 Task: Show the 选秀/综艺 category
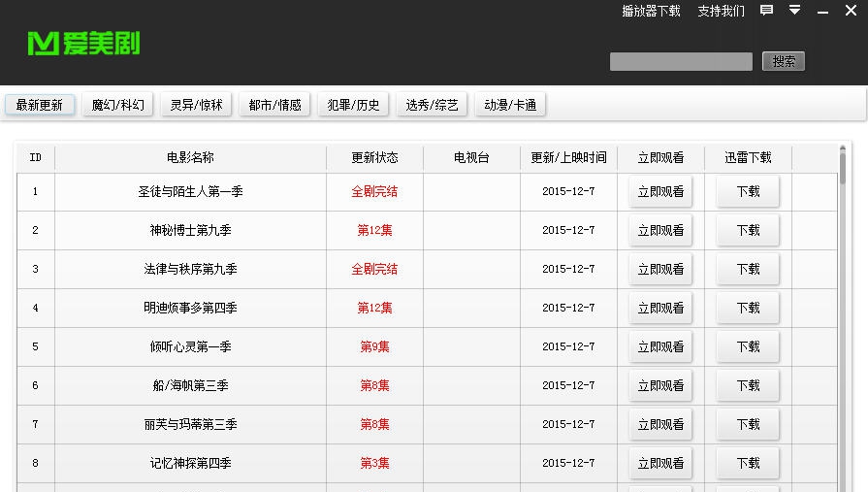point(432,105)
